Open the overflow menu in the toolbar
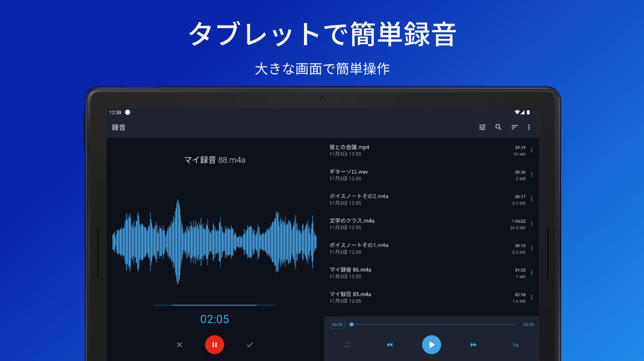 coord(528,127)
